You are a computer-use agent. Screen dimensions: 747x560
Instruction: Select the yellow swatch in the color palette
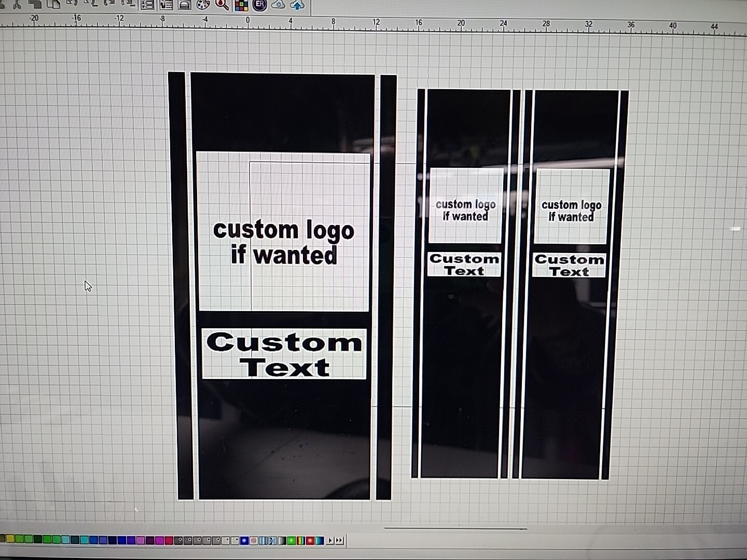(x=9, y=539)
